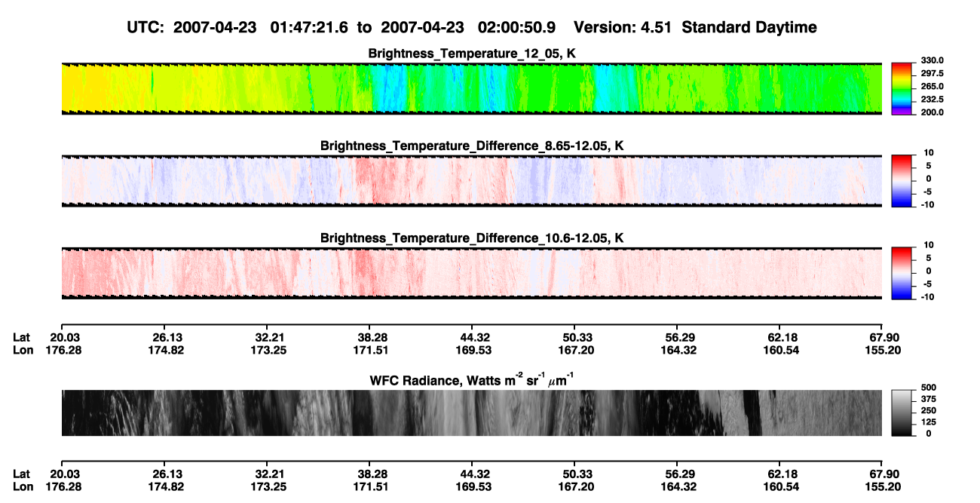This screenshot has height=503, width=980.
Task: Click the 10.6-12.05 brightness temperature difference strip
Action: pos(471,272)
